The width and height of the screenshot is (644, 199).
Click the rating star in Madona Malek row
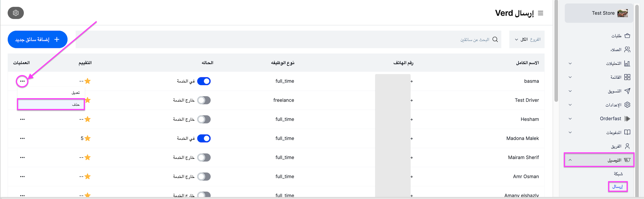87,138
